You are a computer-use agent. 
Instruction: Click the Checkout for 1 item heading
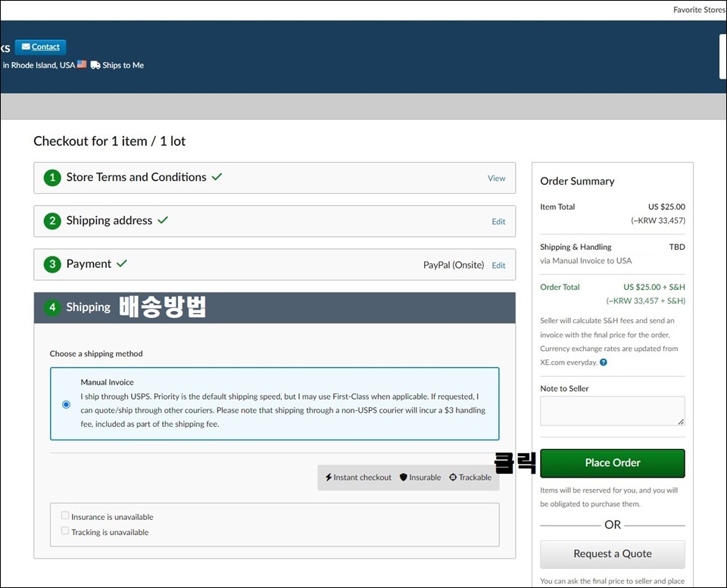[109, 141]
